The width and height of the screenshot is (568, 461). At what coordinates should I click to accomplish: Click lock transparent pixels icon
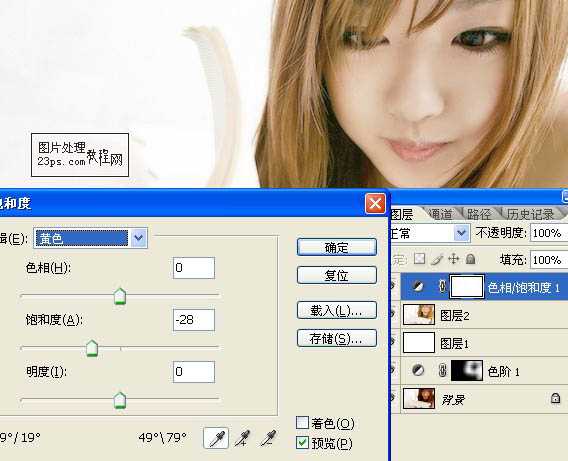(x=419, y=259)
